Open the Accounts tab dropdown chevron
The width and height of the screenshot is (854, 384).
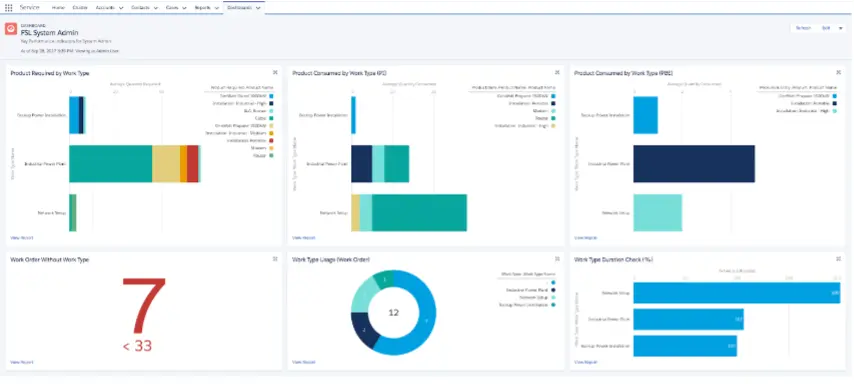[120, 8]
